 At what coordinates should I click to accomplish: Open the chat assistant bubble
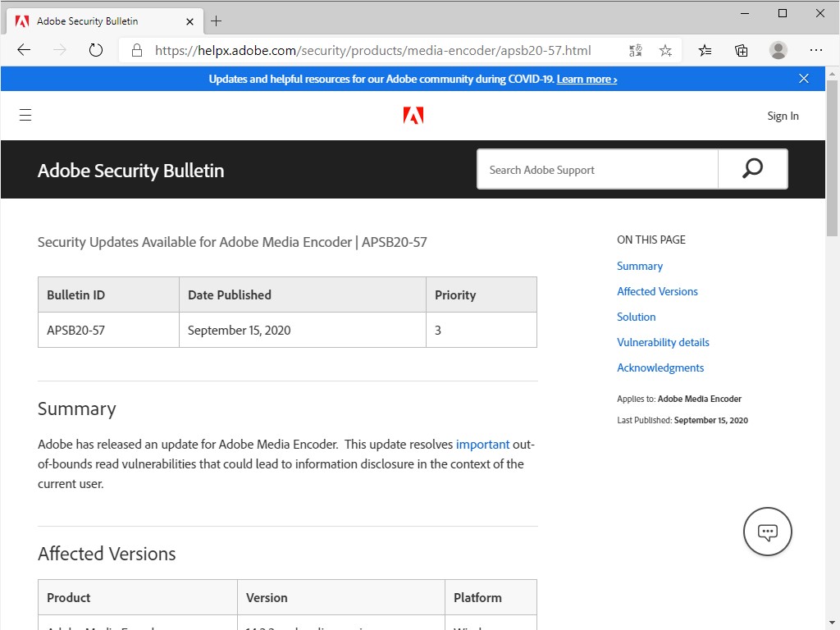click(x=767, y=532)
